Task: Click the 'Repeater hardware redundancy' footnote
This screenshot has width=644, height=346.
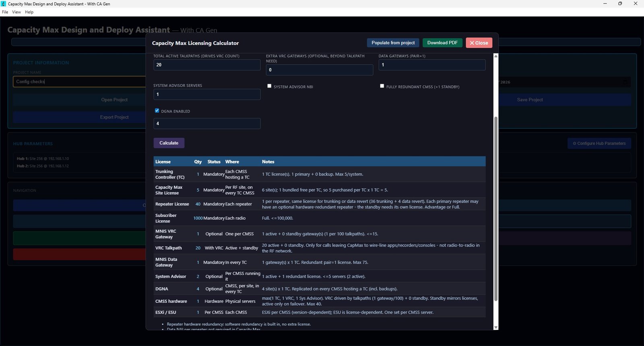Action: (x=239, y=324)
